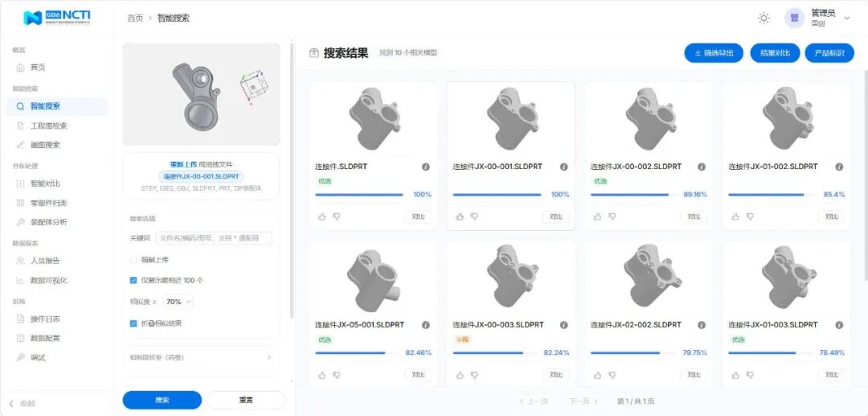Click the 首页 breadcrumb link
868x416 pixels.
pyautogui.click(x=135, y=19)
